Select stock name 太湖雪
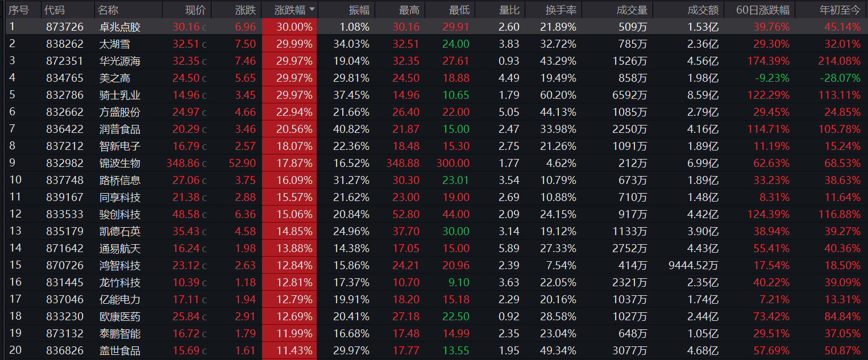 114,44
